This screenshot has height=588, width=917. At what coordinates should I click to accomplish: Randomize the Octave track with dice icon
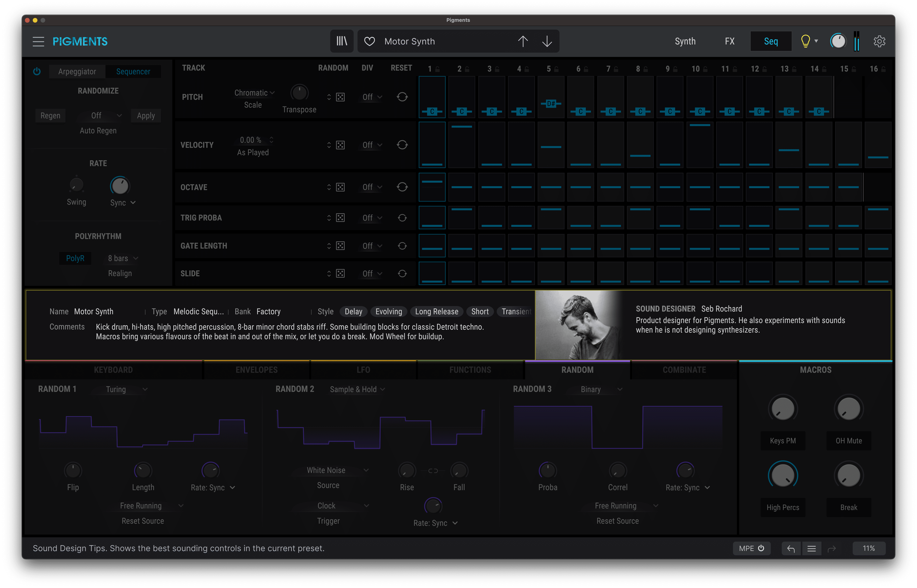point(340,187)
